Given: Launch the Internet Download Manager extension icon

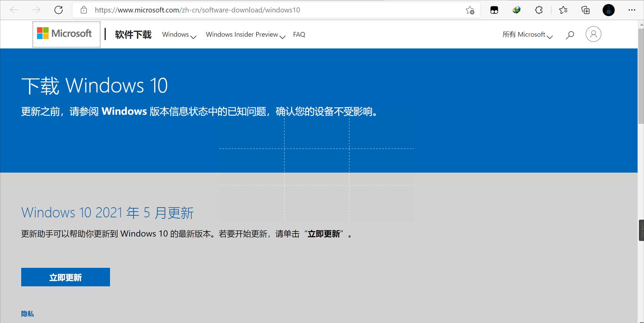Looking at the screenshot, I should click(x=516, y=10).
